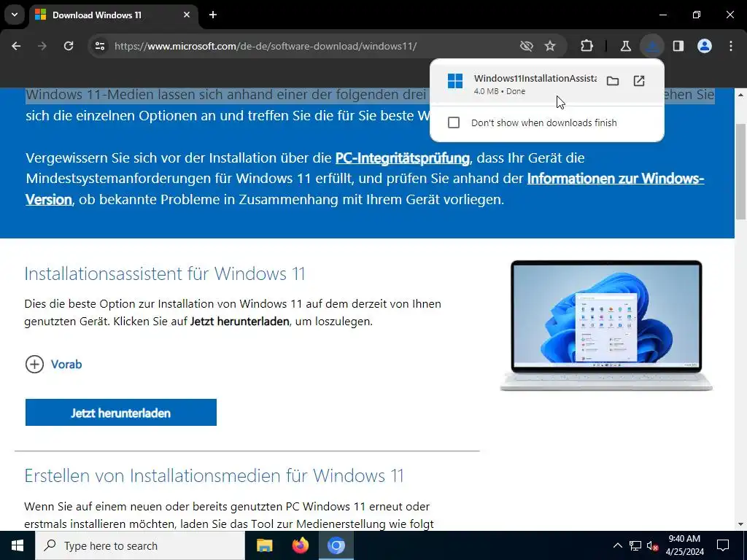Viewport: 747px width, 560px height.
Task: Open the side panel icon
Action: (678, 46)
